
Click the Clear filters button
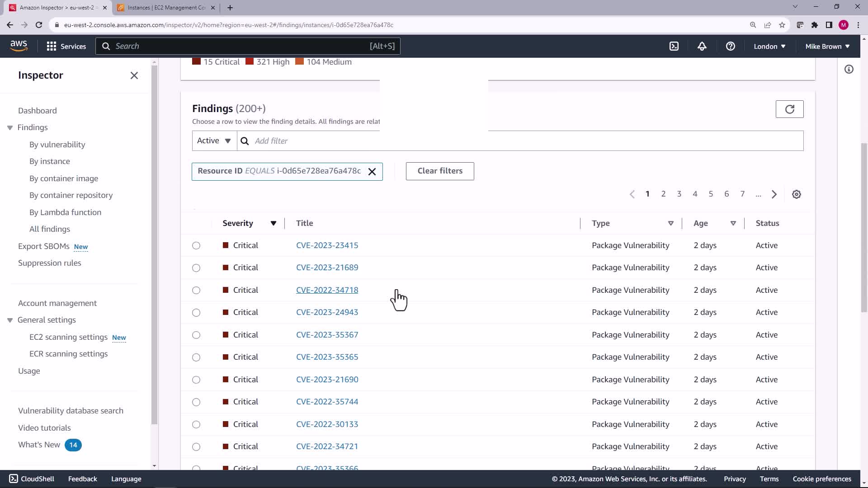pyautogui.click(x=440, y=171)
